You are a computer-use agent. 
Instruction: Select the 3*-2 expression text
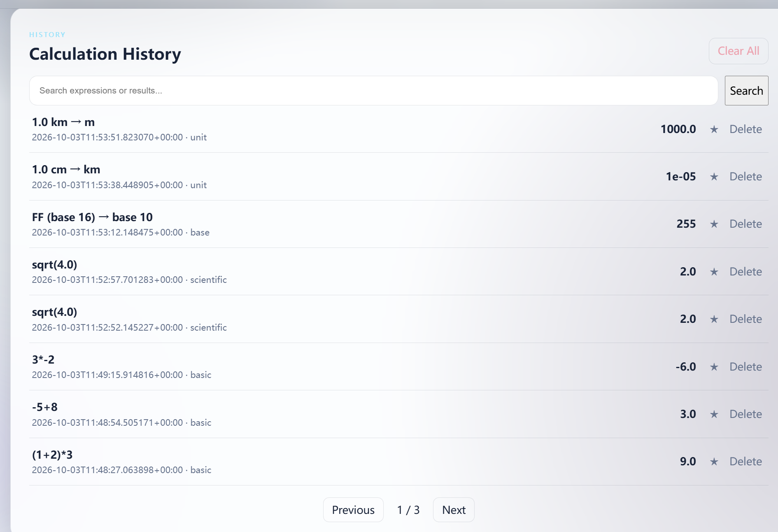[43, 360]
